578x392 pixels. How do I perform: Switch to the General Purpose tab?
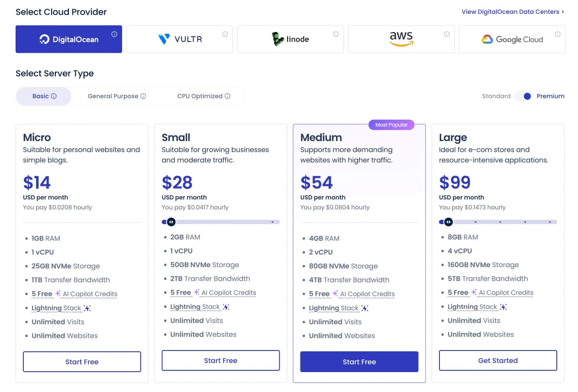tap(113, 96)
